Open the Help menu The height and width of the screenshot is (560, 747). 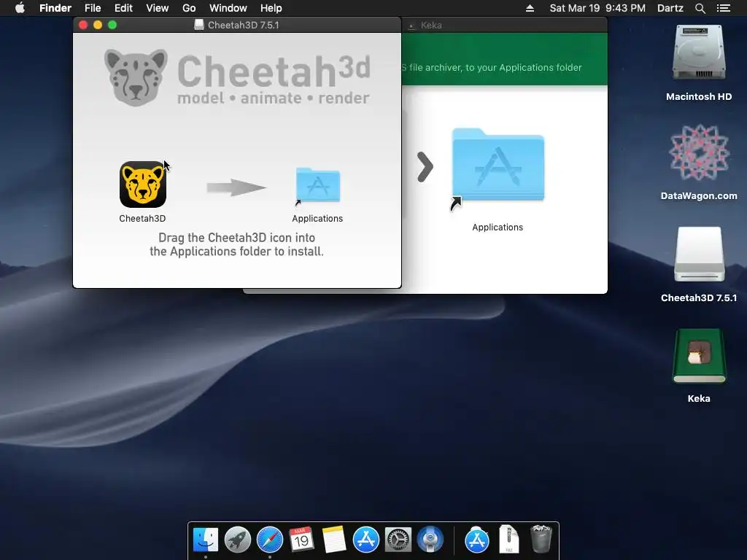(271, 8)
